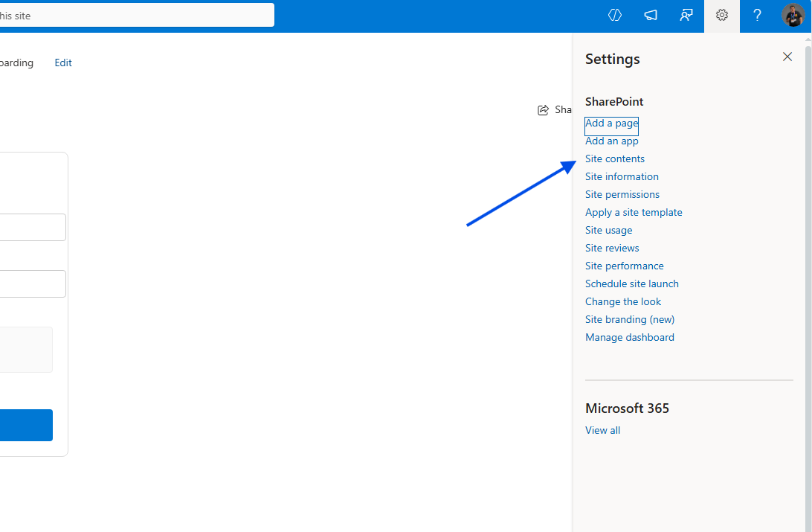This screenshot has width=812, height=532.
Task: Click the Share icon on the page
Action: pos(544,110)
